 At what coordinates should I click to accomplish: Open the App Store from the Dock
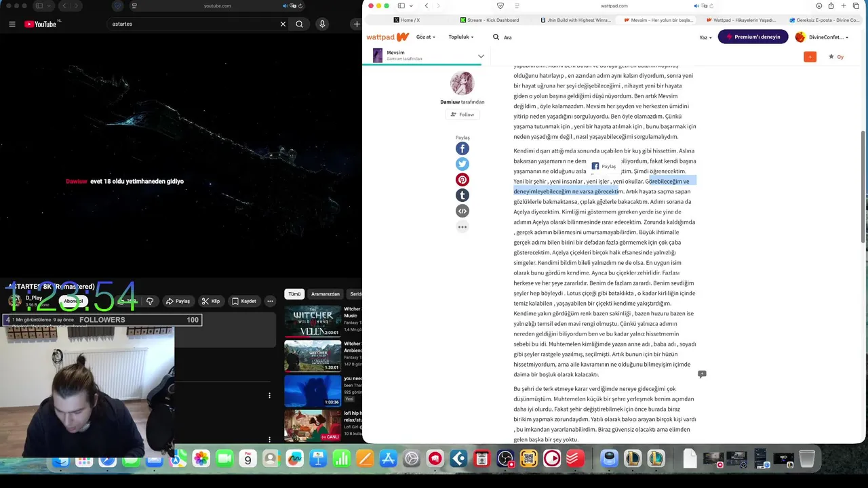388,459
